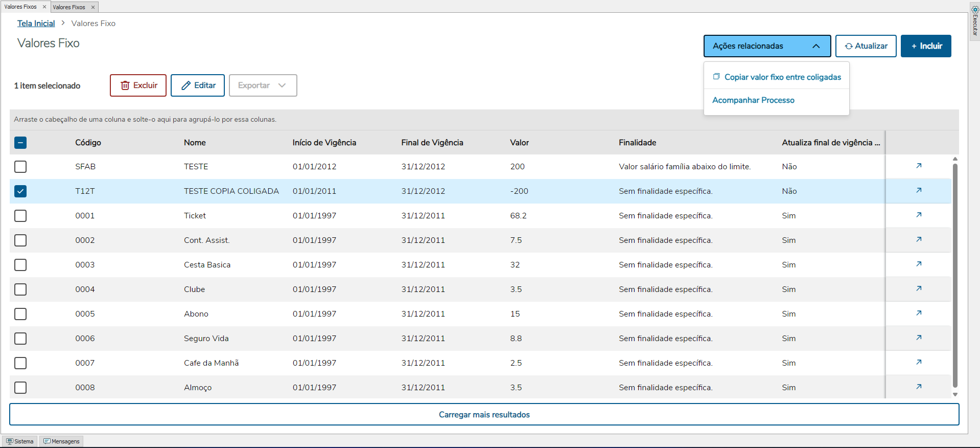Viewport: 980px width, 448px height.
Task: Click the table's vertical scrollbar down arrow
Action: point(955,394)
